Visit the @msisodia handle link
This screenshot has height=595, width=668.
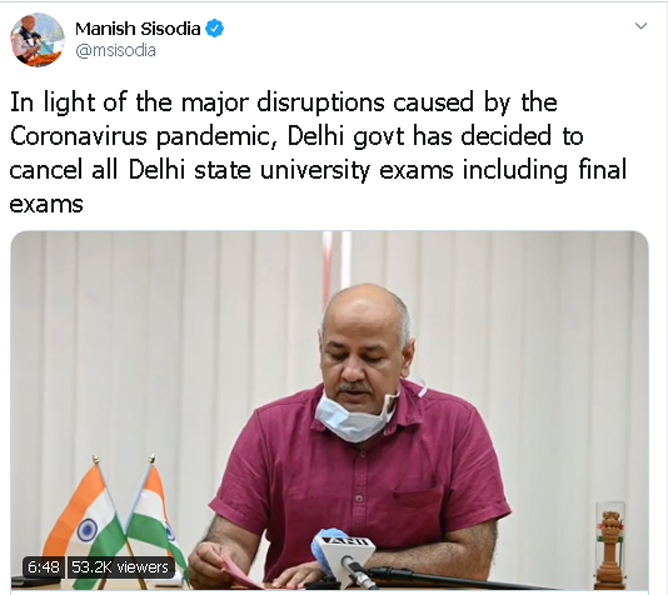coord(115,51)
